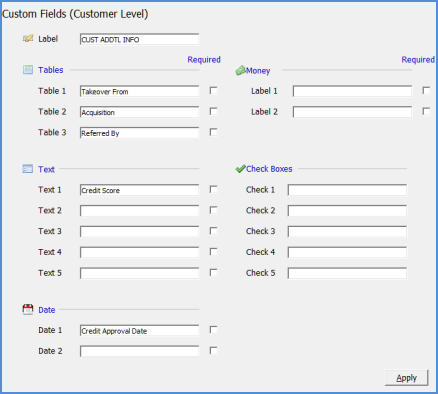Click the Date section calendar icon
The width and height of the screenshot is (438, 394).
coord(28,309)
